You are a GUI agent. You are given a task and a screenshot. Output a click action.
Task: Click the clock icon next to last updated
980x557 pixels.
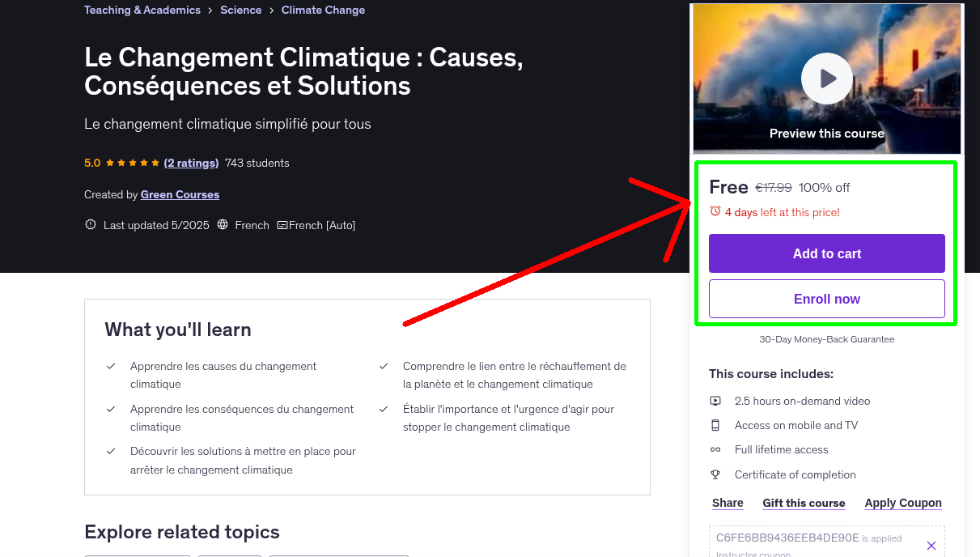coord(90,224)
